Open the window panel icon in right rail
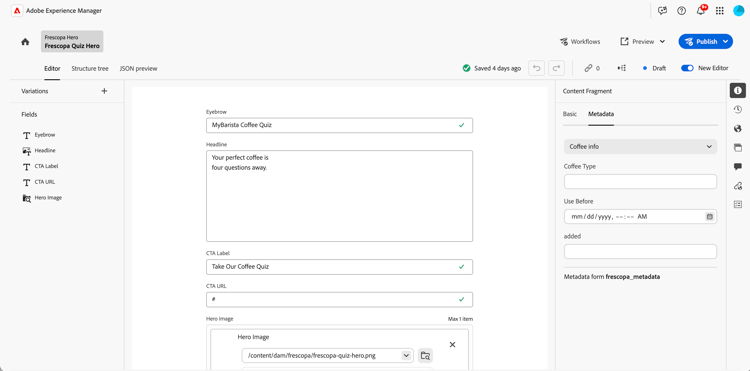This screenshot has width=750, height=371. click(738, 147)
